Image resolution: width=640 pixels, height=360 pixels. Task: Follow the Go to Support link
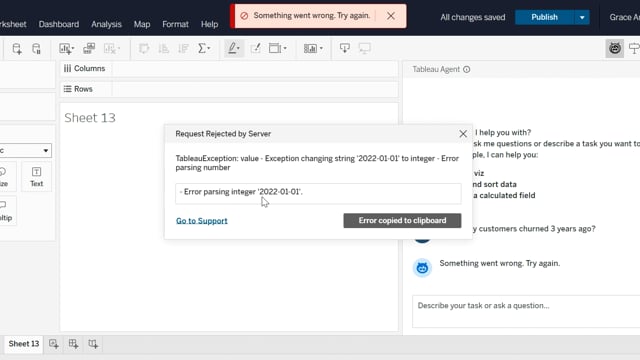click(202, 221)
